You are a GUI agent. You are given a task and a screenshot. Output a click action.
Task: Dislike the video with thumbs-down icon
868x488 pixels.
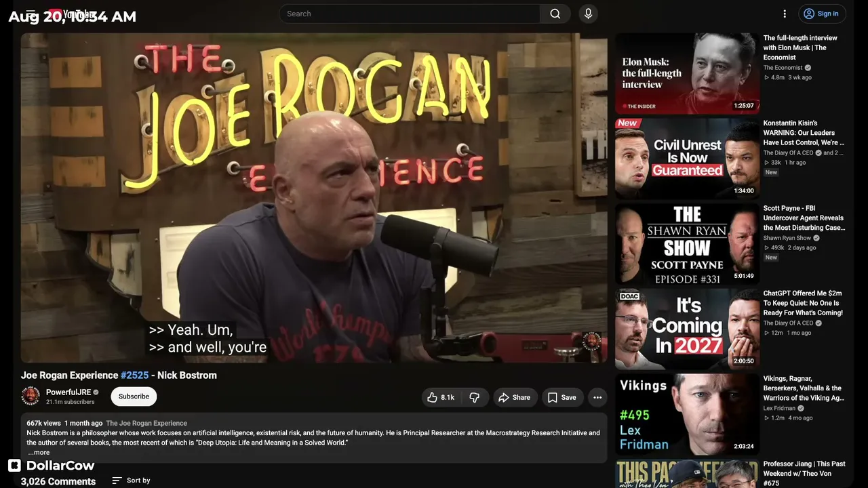tap(475, 398)
